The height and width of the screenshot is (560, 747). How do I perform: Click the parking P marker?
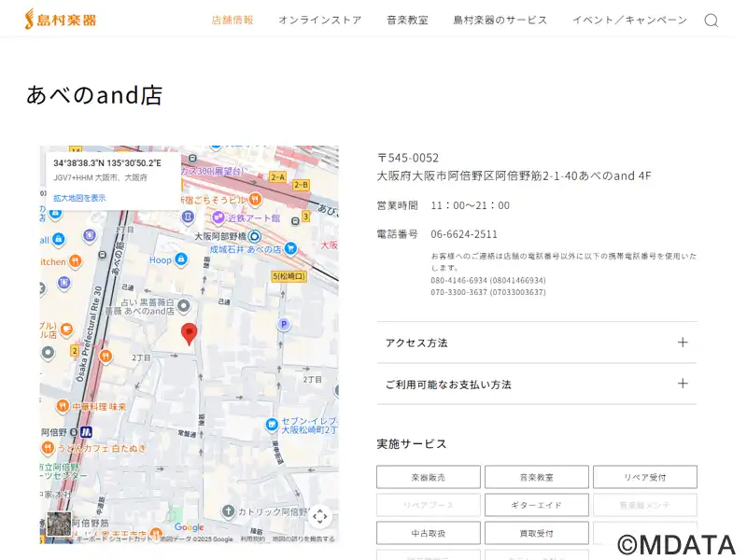pos(284,324)
